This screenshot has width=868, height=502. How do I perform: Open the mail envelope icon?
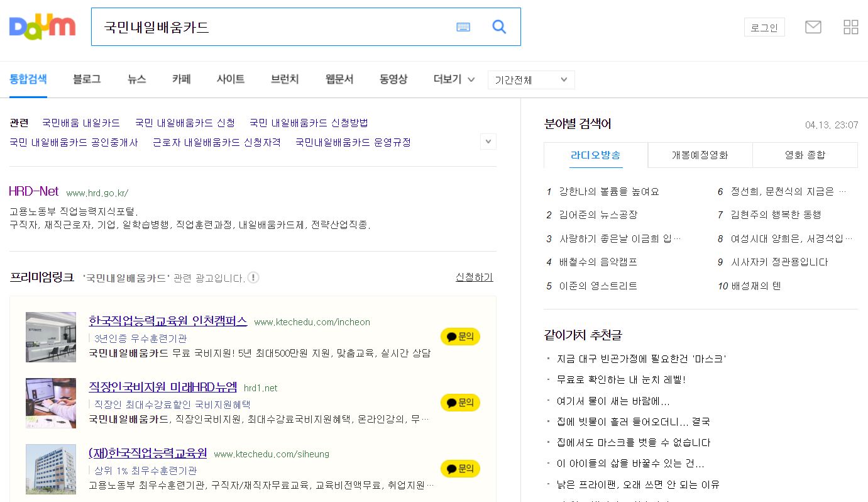813,27
